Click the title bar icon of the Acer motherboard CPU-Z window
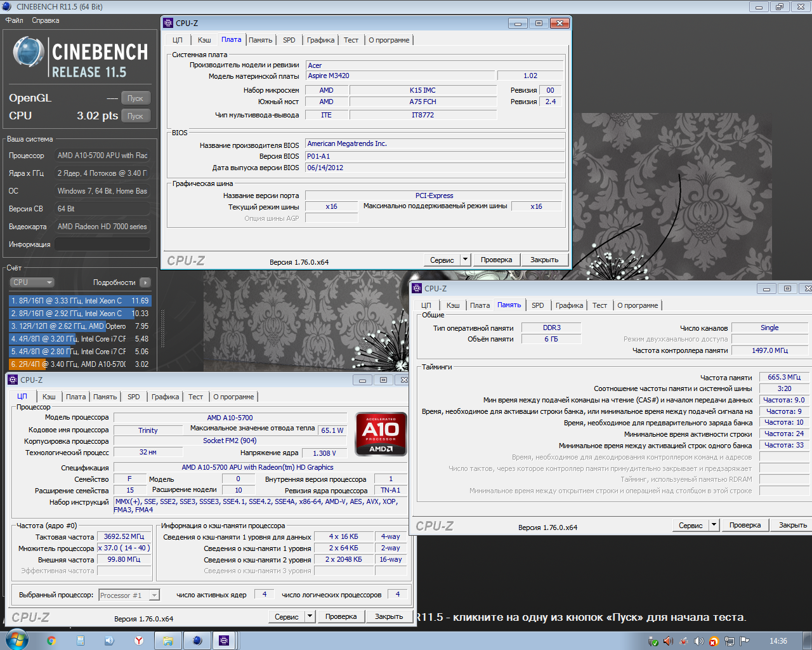This screenshot has width=812, height=650. (168, 23)
